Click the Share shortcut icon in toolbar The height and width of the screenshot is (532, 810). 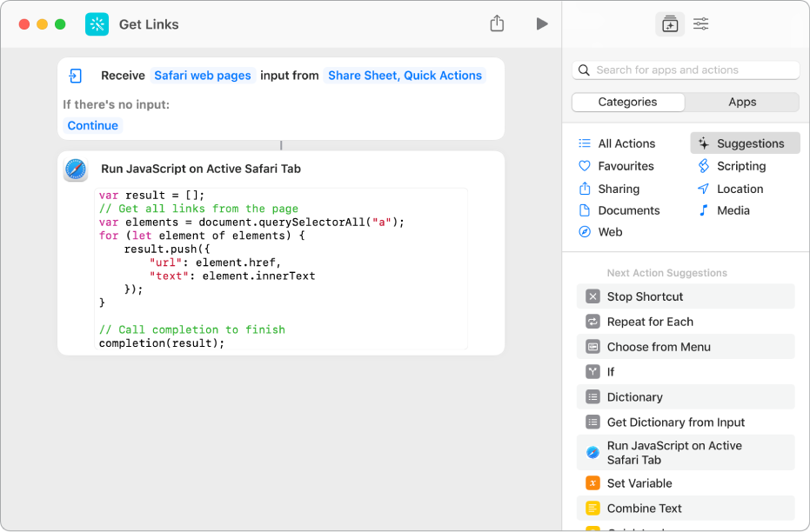pos(497,24)
